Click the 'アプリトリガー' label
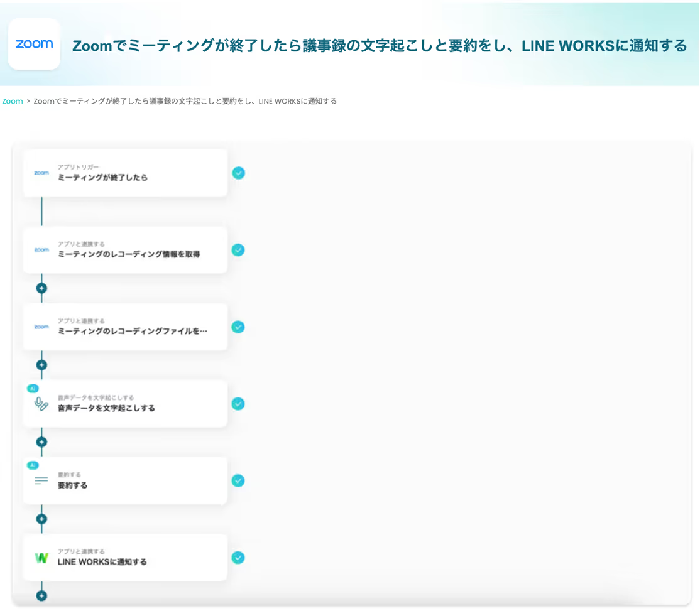Viewport: 700px width, 611px height. click(78, 167)
